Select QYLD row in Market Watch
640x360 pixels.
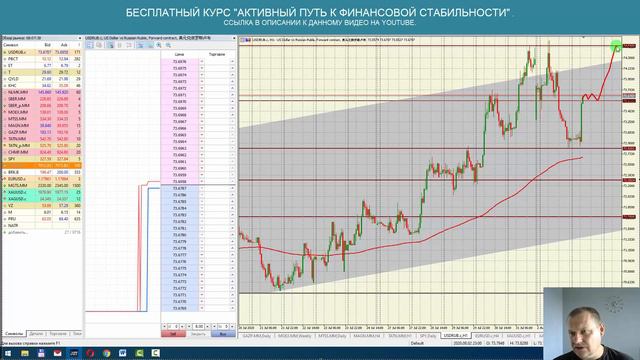[x=42, y=79]
